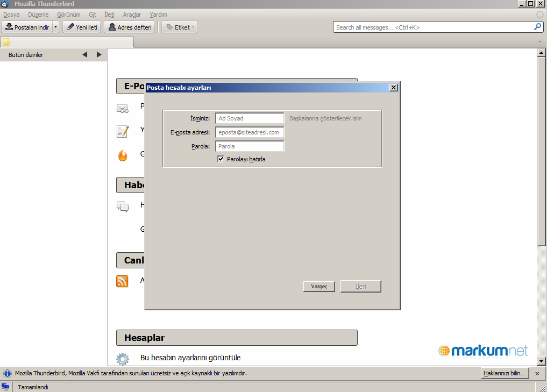Click the Tamamlandı status text

click(x=33, y=387)
